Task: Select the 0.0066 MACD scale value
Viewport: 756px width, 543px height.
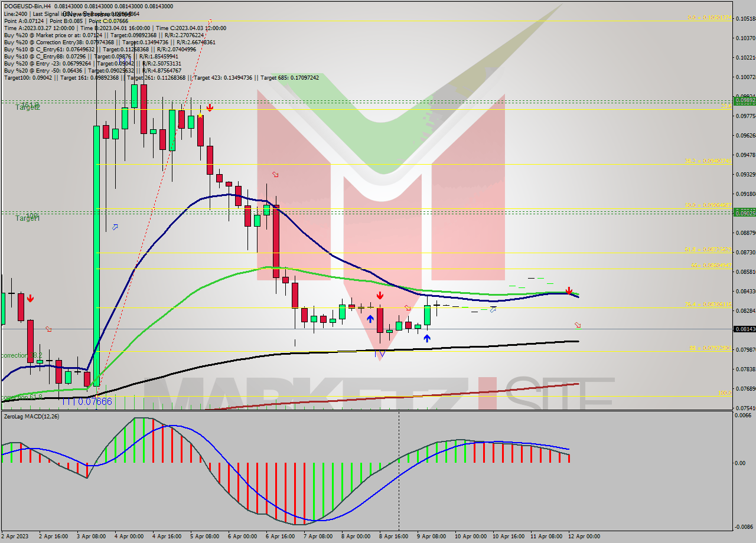Action: (743, 416)
